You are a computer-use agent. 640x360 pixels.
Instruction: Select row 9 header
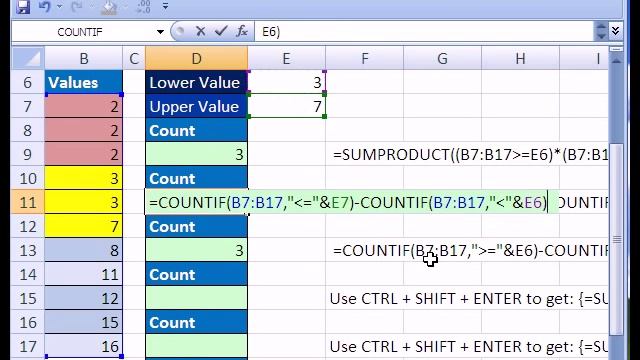click(x=28, y=154)
